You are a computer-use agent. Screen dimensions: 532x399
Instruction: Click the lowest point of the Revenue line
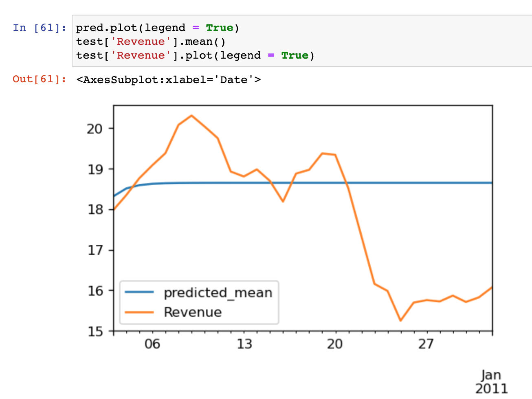400,320
